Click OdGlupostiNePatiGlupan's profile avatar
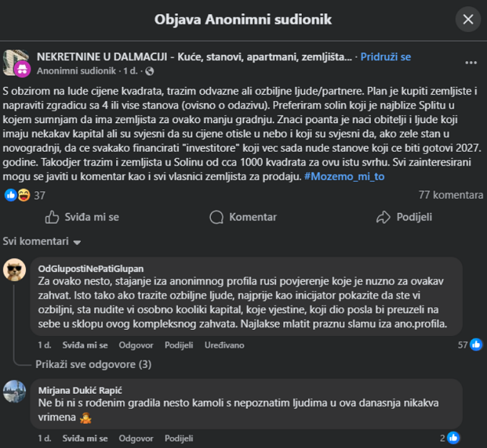The image size is (487, 448). 15,270
